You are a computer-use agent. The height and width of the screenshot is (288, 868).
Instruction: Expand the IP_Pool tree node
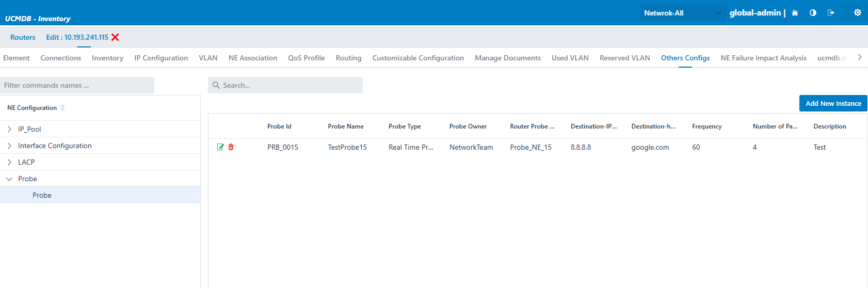(x=9, y=129)
